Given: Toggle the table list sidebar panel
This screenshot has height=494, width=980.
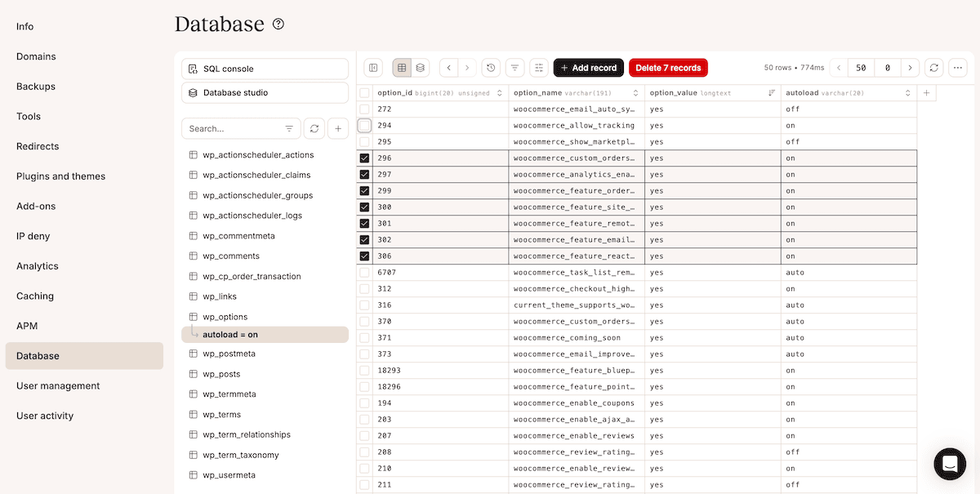Looking at the screenshot, I should (374, 68).
